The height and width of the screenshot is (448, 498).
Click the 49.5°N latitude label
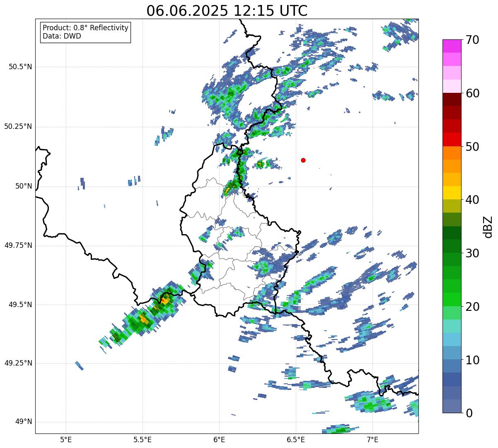tap(20, 305)
